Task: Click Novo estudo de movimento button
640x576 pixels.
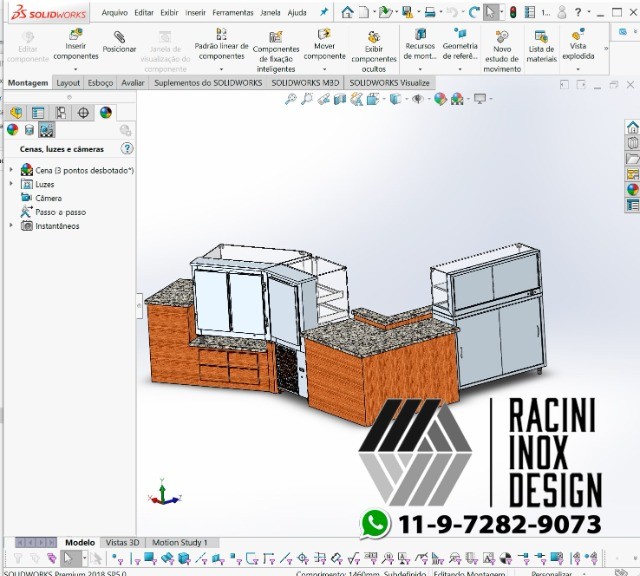Action: click(502, 51)
